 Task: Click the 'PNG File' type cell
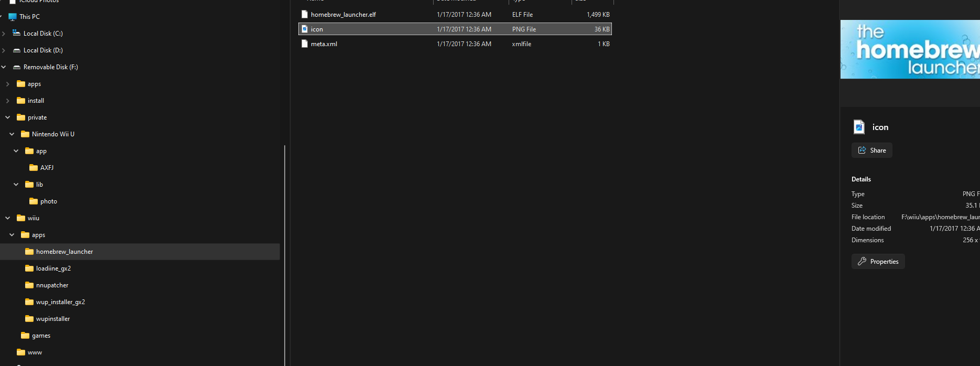[x=524, y=29]
